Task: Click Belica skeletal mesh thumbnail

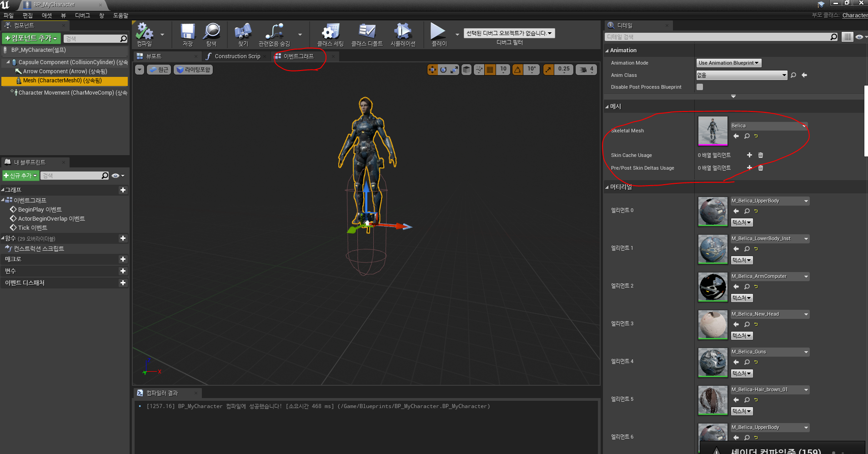Action: (713, 131)
